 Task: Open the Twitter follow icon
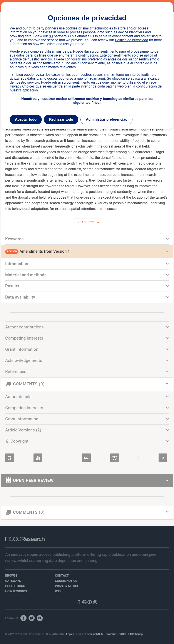pos(32,618)
